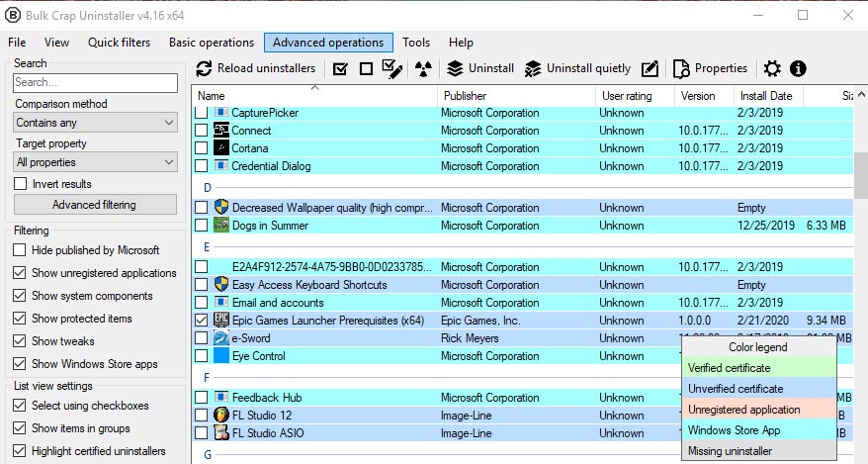868x464 pixels.
Task: Click the vertical scrollbar thumb of list
Action: [861, 175]
